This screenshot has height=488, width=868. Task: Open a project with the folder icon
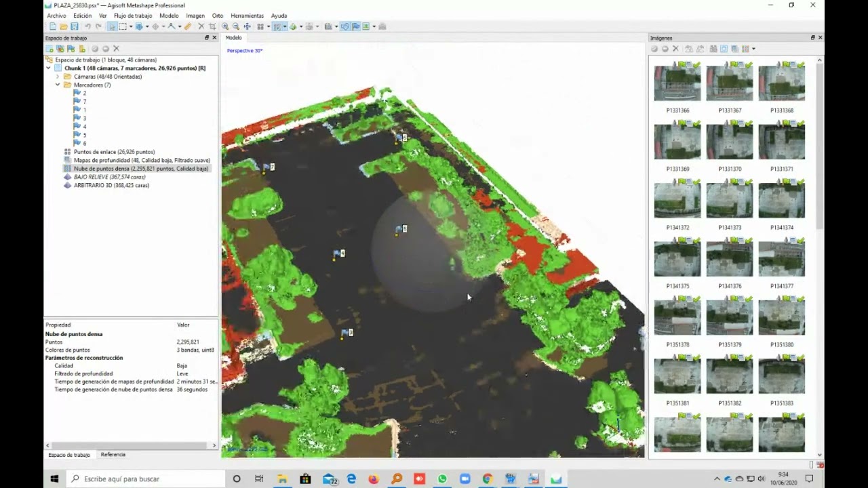pos(64,26)
